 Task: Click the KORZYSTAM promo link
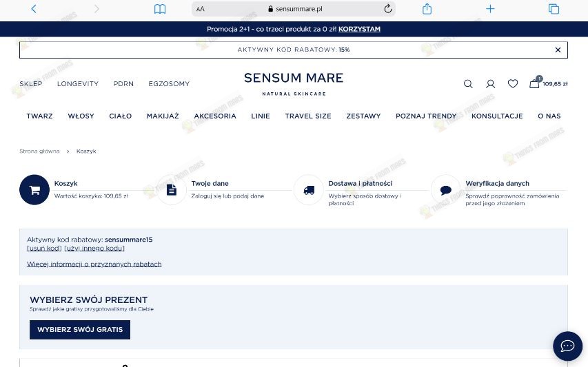[359, 29]
